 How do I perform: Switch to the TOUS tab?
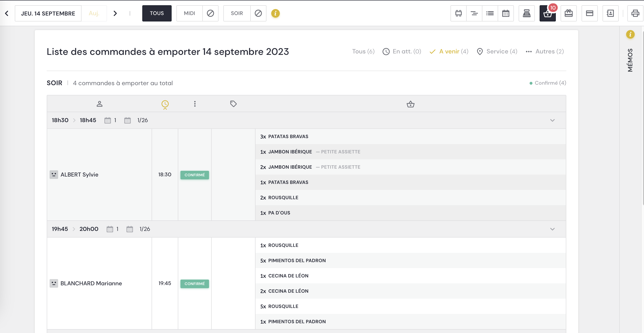click(157, 13)
